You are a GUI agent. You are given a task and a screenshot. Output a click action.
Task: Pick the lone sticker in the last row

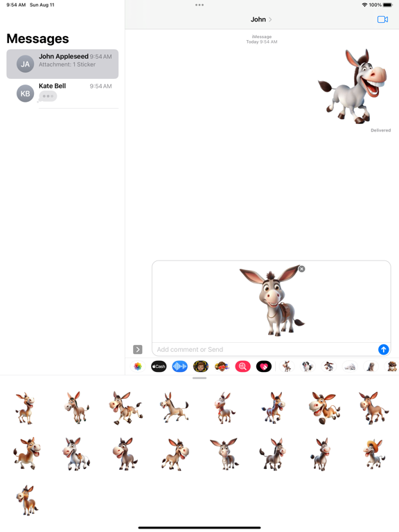(x=27, y=500)
